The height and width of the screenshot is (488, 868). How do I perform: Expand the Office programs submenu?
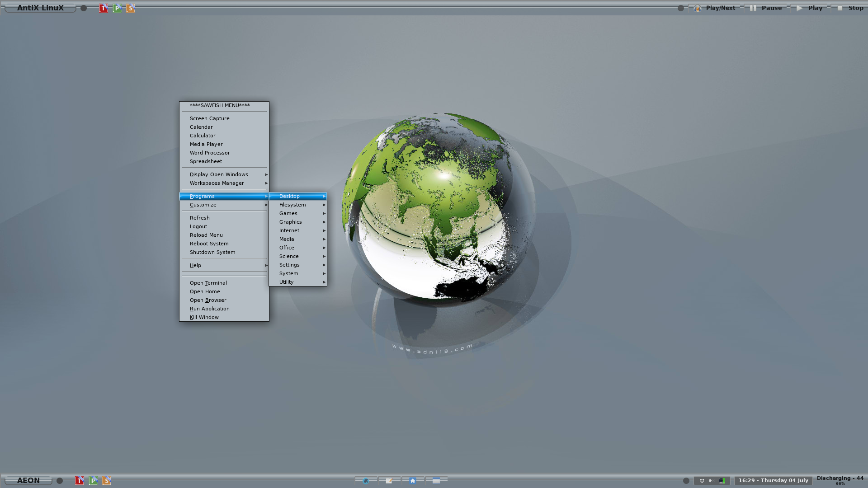click(x=298, y=248)
